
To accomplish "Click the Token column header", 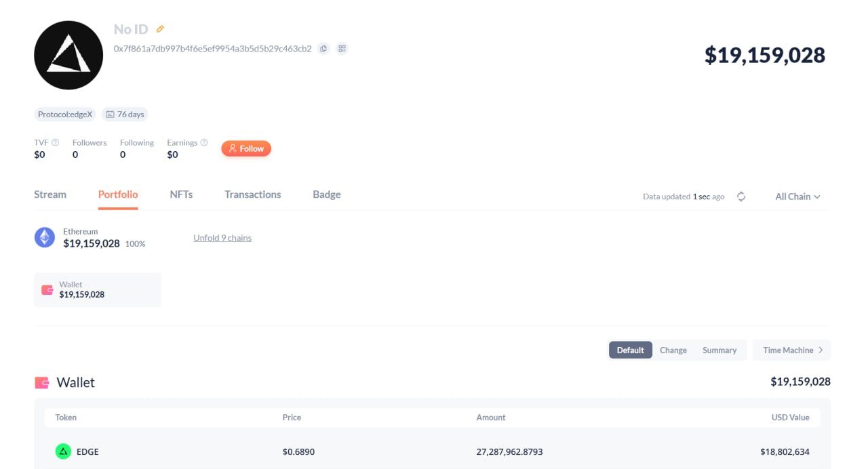I will click(x=66, y=417).
